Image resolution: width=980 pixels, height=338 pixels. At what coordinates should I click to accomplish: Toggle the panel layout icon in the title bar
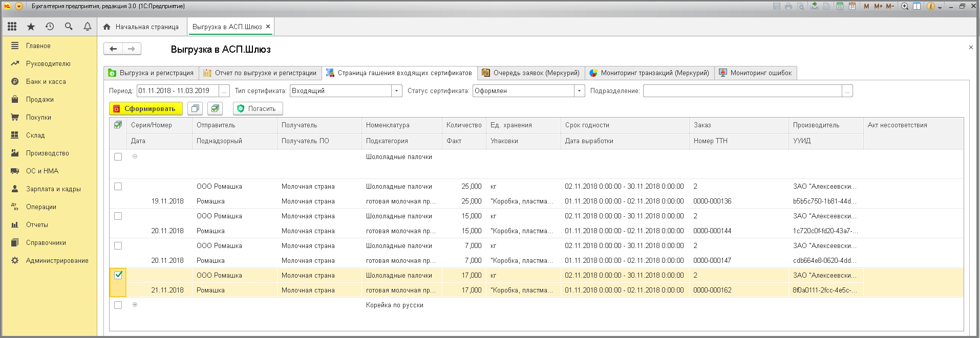(x=917, y=6)
